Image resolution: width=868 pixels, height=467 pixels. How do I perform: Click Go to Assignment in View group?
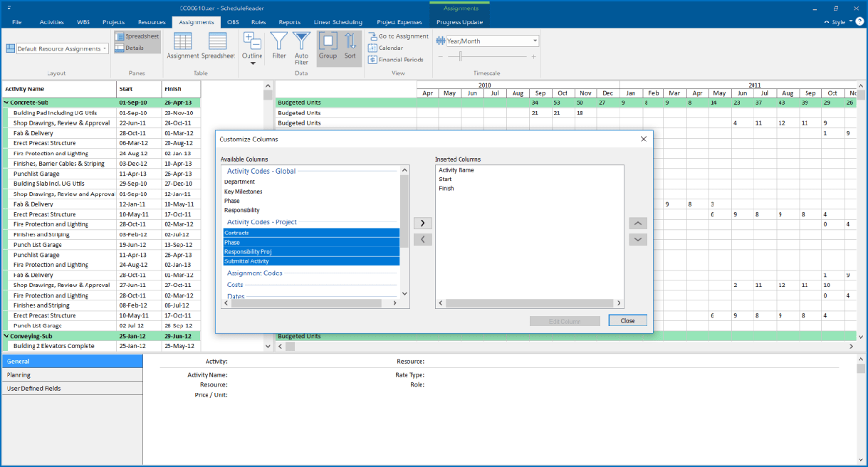(x=399, y=36)
